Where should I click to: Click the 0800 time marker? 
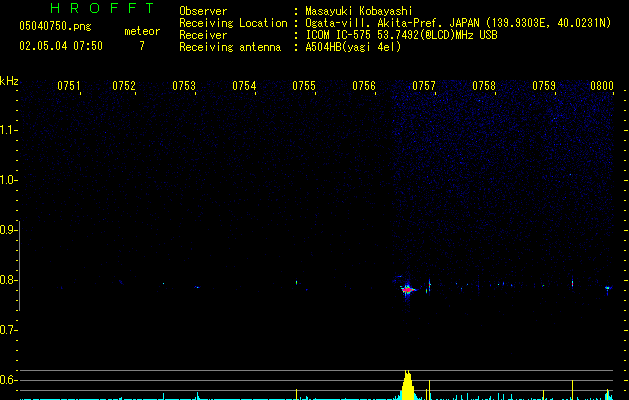coord(602,86)
